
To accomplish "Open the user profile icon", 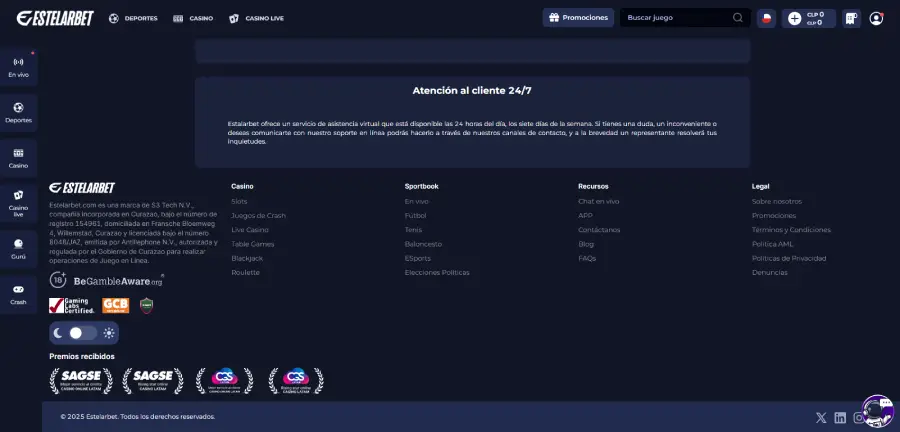I will coord(876,18).
